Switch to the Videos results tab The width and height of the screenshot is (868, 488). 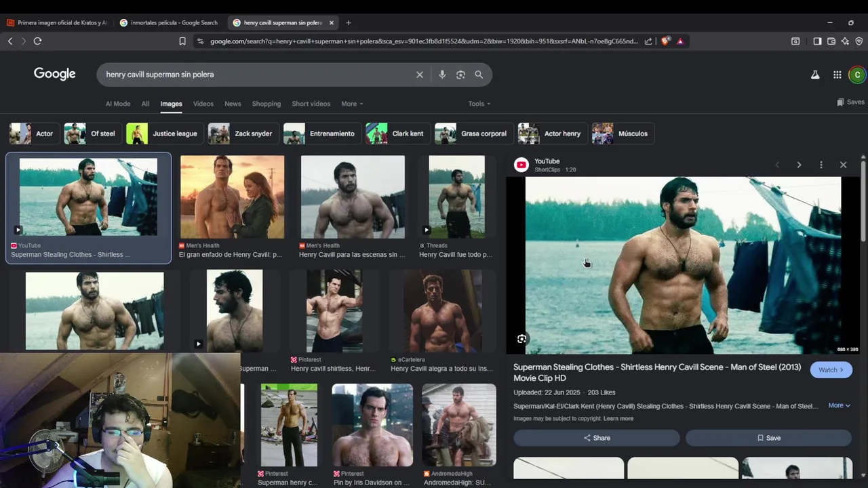[203, 104]
